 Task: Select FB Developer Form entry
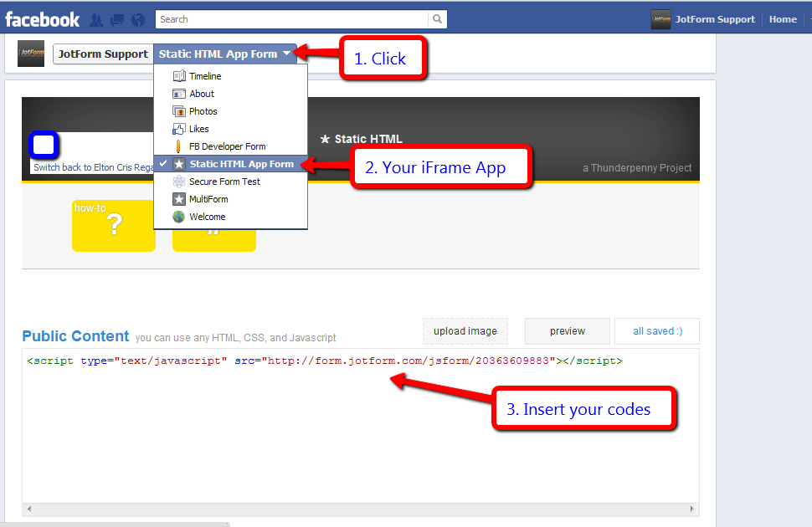pyautogui.click(x=227, y=146)
